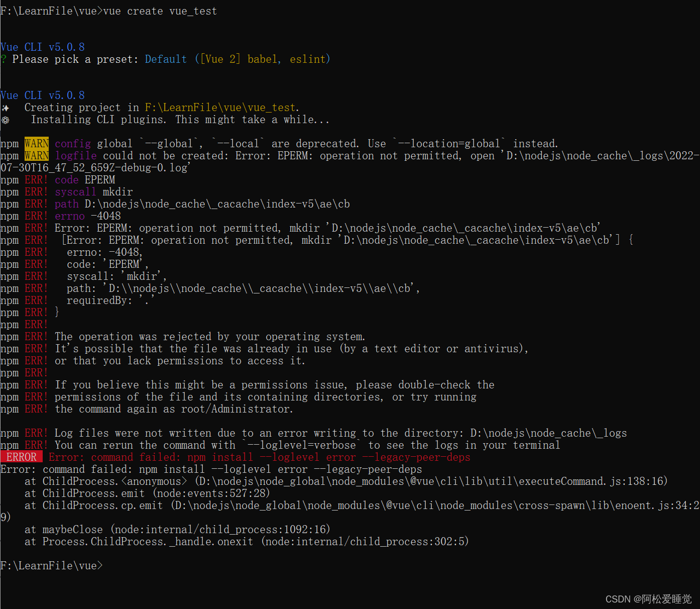Click the '--loglevel=verbose' text
This screenshot has height=609, width=700.
[x=302, y=445]
